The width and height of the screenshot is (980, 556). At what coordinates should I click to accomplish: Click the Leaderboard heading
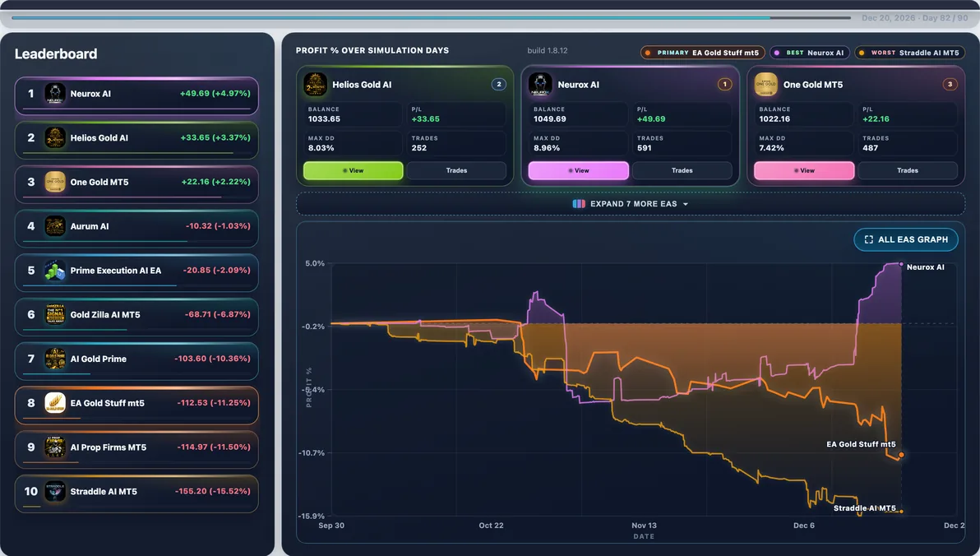pyautogui.click(x=56, y=53)
